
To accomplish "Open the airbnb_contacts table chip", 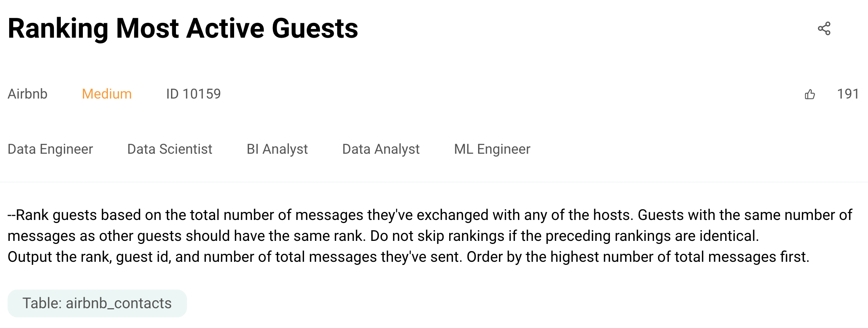I will (x=97, y=303).
